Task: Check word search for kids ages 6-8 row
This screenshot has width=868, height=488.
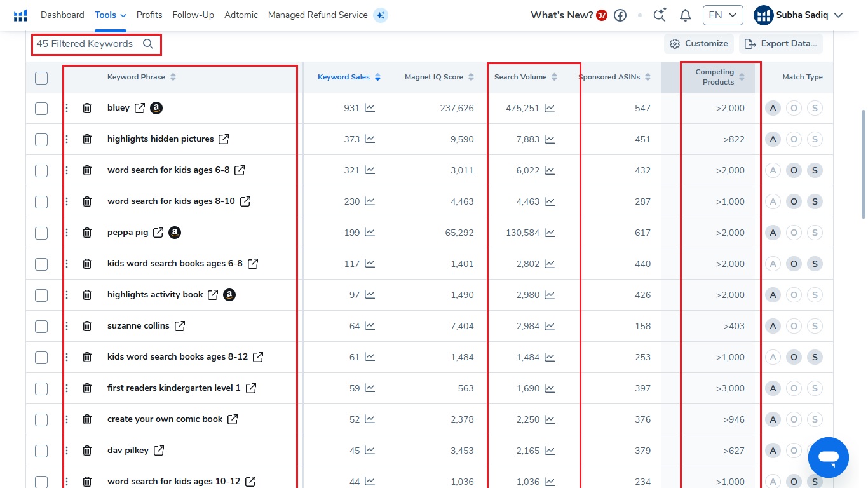Action: pos(41,170)
